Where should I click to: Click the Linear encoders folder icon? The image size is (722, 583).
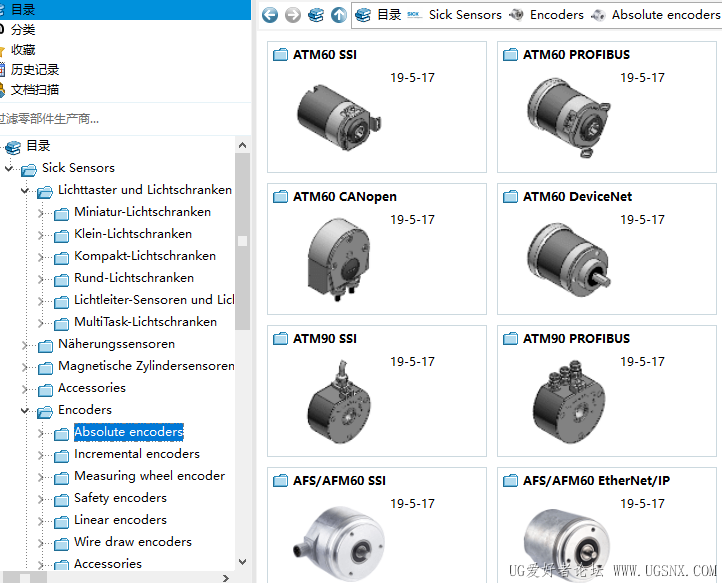[x=61, y=522]
